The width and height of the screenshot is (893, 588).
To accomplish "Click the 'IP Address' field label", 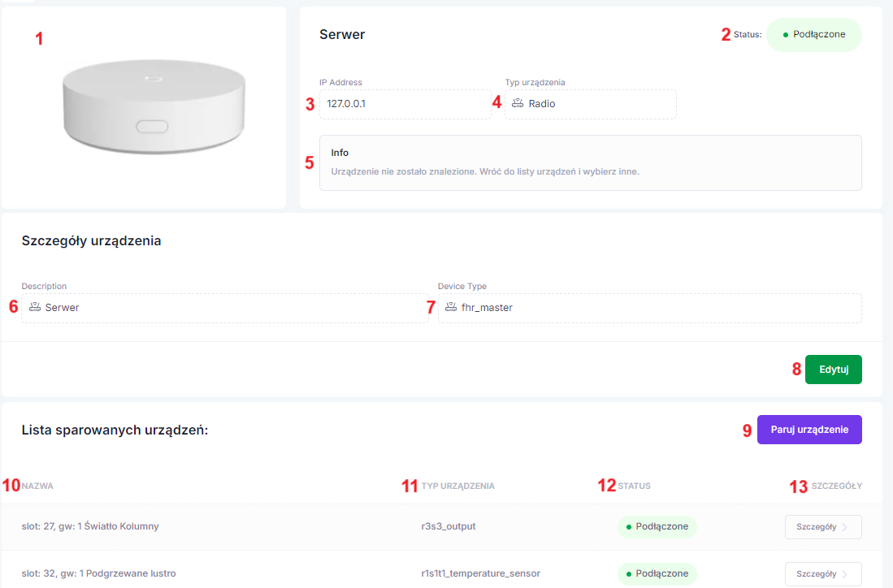I will click(340, 83).
